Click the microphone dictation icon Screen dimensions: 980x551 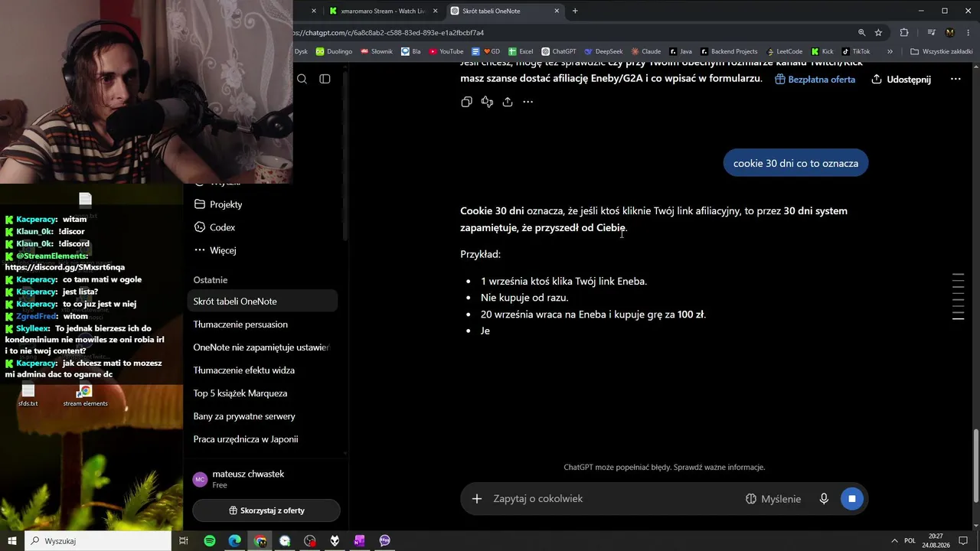point(824,499)
